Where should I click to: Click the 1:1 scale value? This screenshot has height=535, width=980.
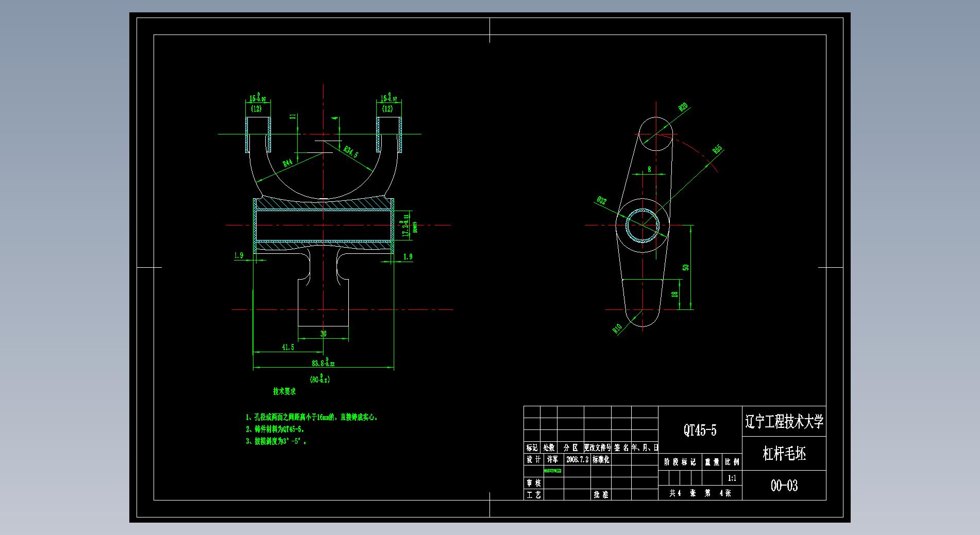tap(732, 478)
